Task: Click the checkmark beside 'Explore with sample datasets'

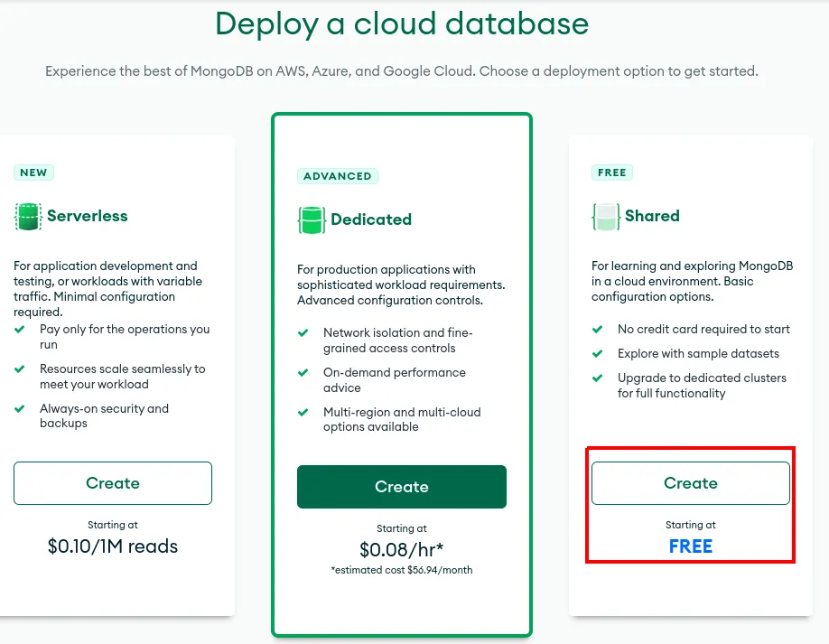Action: coord(598,354)
